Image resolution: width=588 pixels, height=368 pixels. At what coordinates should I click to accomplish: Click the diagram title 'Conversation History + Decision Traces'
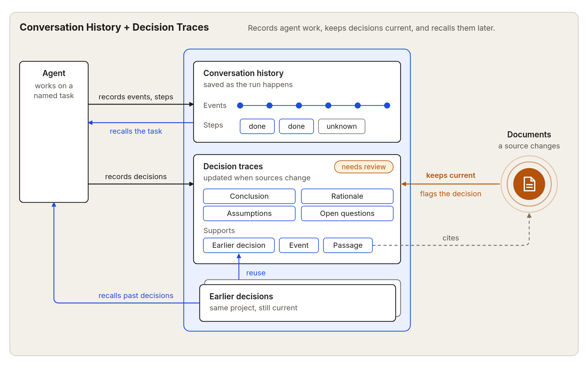point(114,27)
